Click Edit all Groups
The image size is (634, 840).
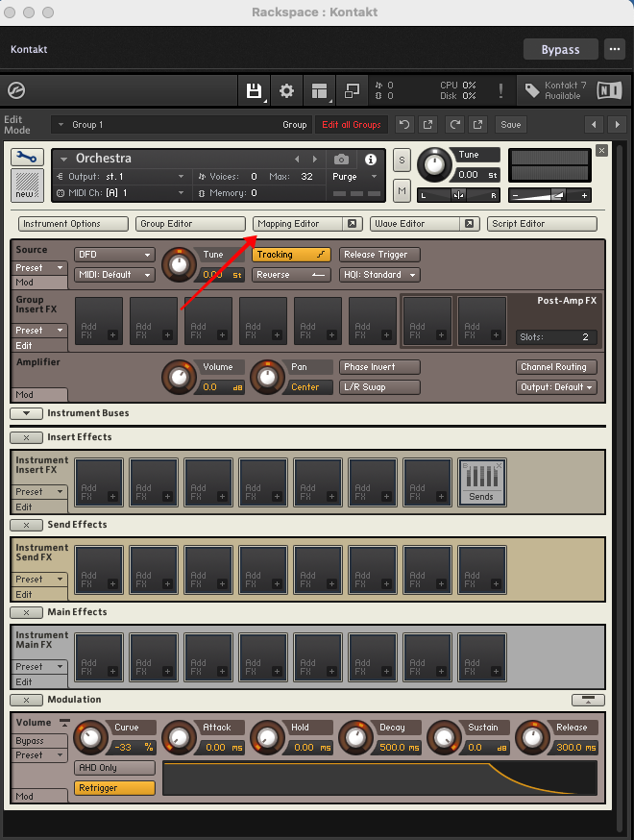point(352,124)
